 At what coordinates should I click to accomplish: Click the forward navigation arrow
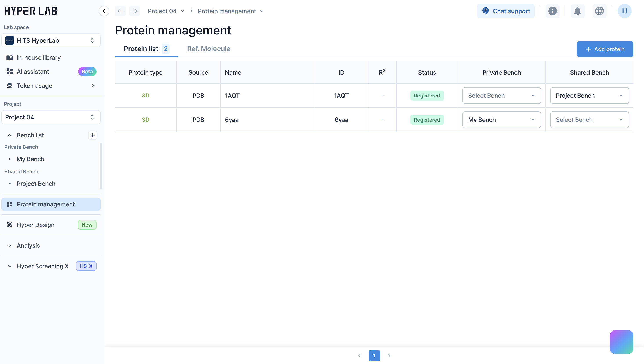134,11
